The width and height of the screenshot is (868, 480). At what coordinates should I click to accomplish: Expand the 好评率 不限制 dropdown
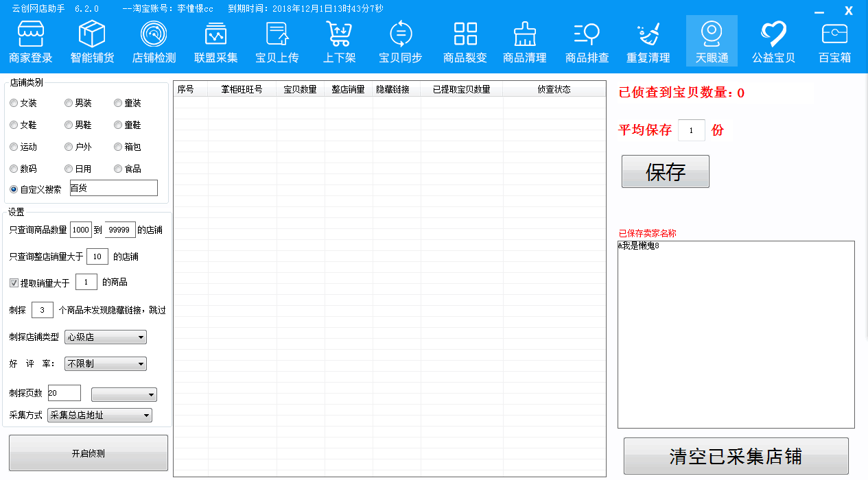pyautogui.click(x=106, y=363)
